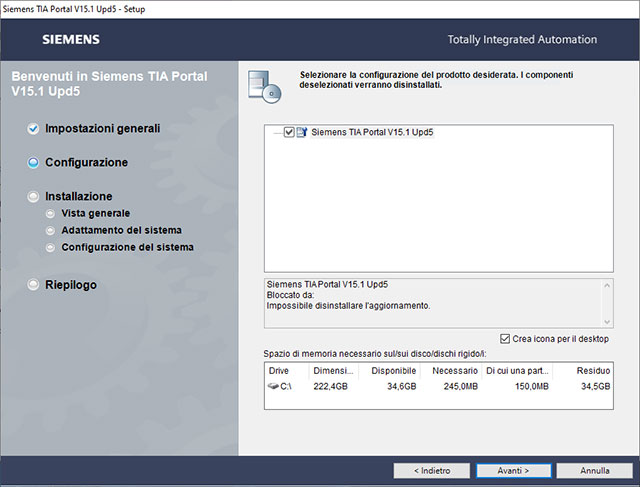Screen dimensions: 640x487
Task: Open the Vista generale step
Action: click(x=95, y=213)
